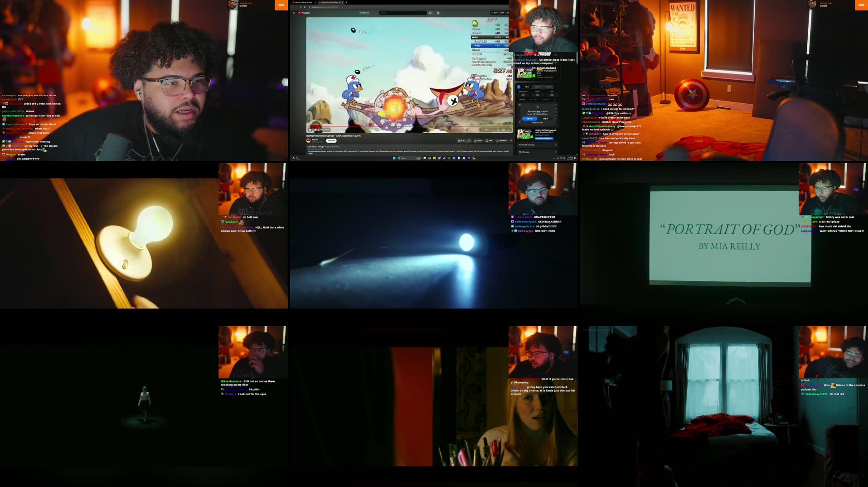868x487 pixels.
Task: Click Sign up in the analytics panel
Action: (529, 119)
